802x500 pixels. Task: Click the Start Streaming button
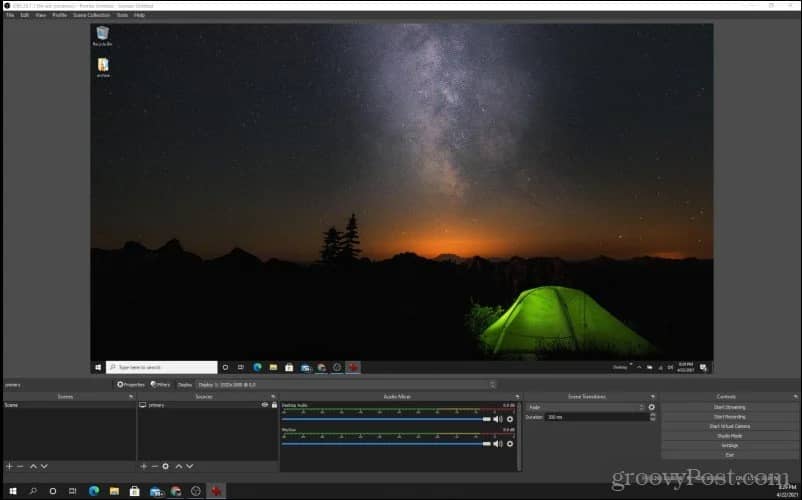click(729, 407)
